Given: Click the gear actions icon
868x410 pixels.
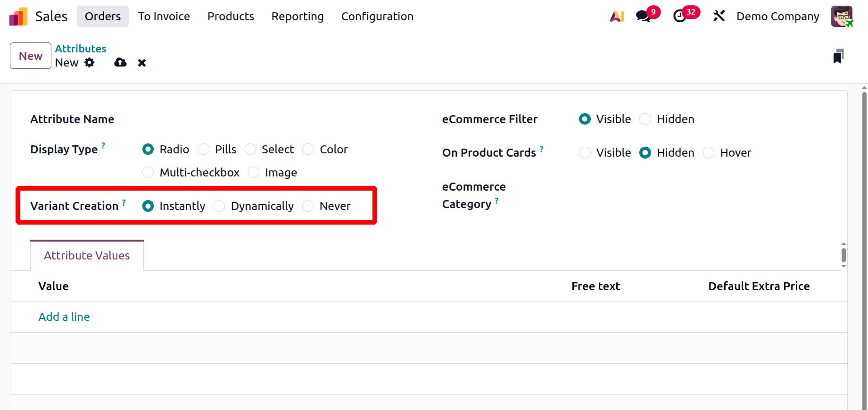Looking at the screenshot, I should click(x=90, y=63).
